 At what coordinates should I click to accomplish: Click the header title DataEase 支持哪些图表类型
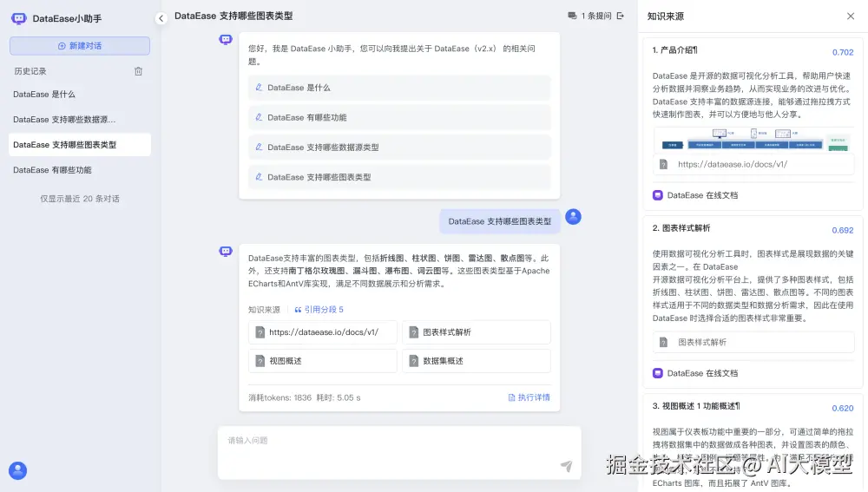233,16
